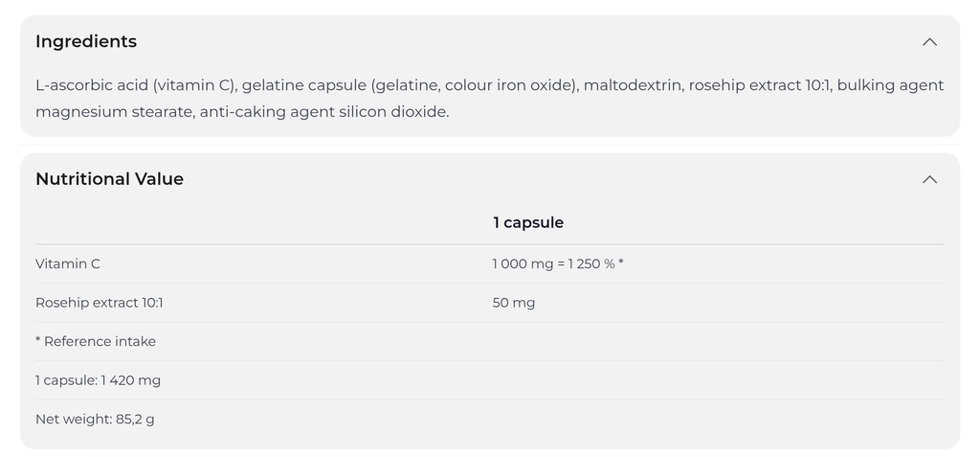Click the ingredients list paragraph
This screenshot has height=457, width=980.
[489, 99]
